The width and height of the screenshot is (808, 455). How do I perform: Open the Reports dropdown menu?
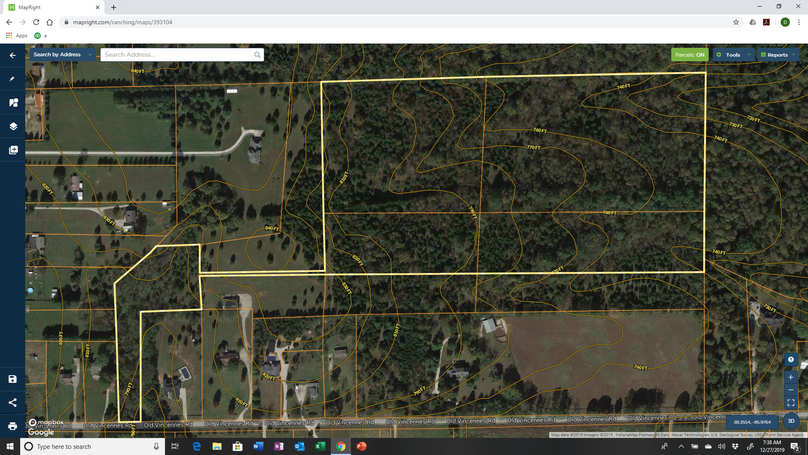click(778, 55)
